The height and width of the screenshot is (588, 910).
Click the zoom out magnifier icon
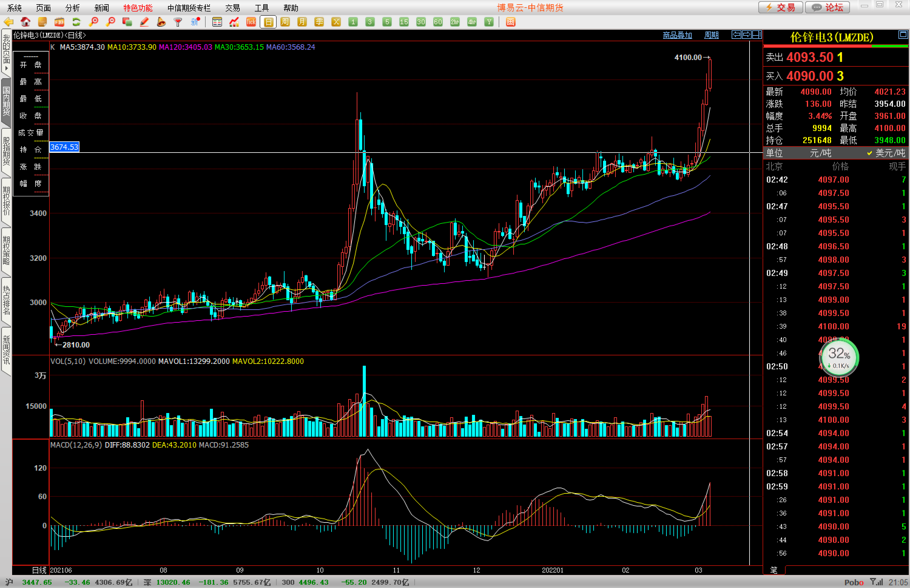coord(110,22)
